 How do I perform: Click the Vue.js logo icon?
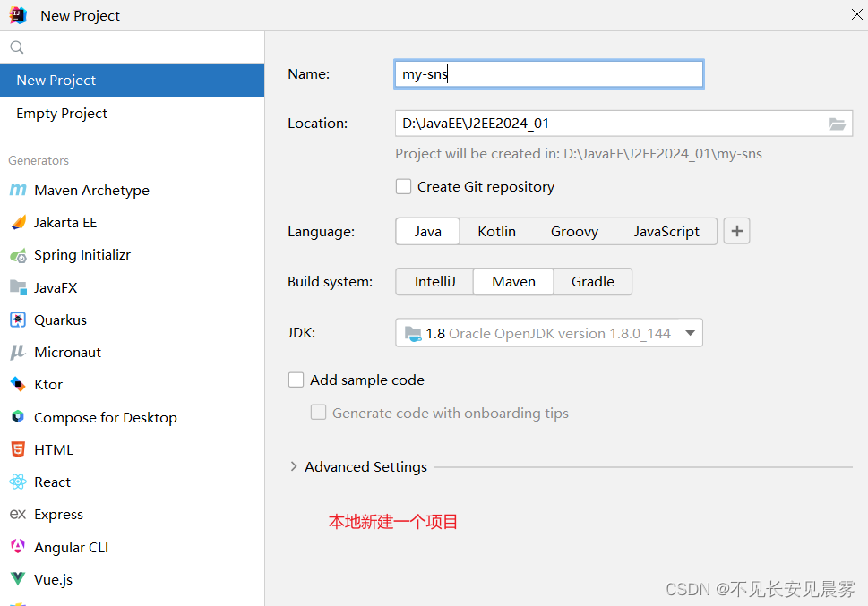point(18,579)
